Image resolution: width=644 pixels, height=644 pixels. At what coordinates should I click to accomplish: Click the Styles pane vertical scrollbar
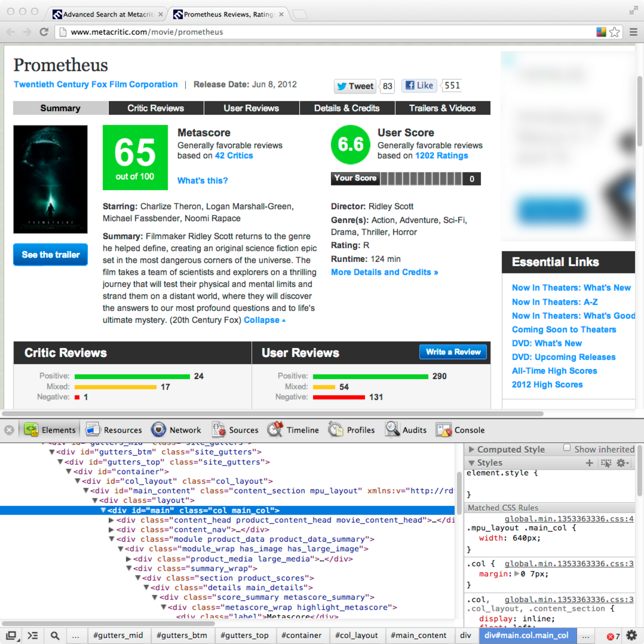tap(640, 470)
